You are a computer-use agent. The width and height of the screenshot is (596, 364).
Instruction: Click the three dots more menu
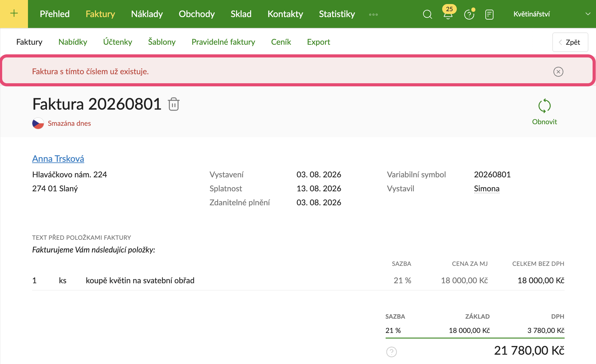point(374,15)
